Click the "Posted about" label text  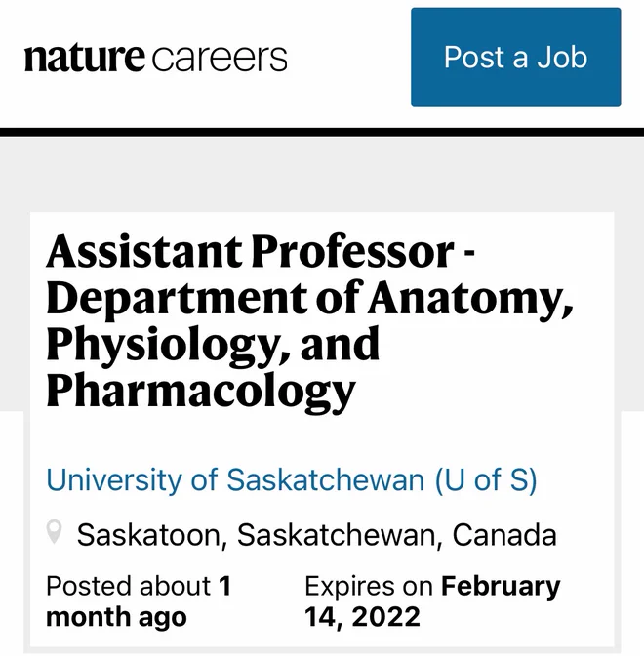click(x=128, y=586)
